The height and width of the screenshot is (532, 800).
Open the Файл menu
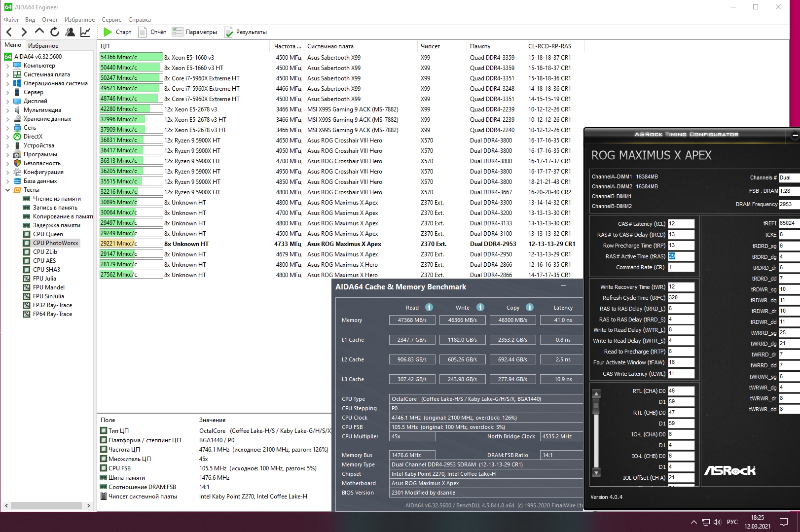11,20
